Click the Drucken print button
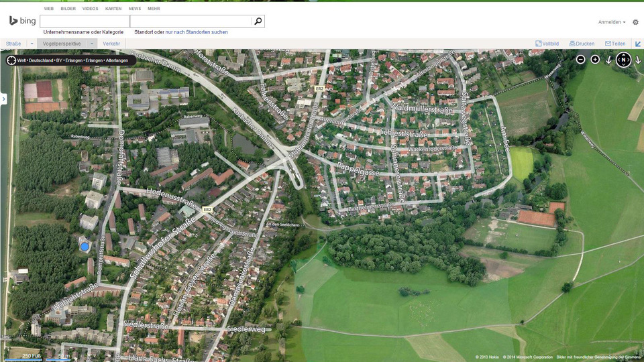The width and height of the screenshot is (644, 362). (582, 44)
